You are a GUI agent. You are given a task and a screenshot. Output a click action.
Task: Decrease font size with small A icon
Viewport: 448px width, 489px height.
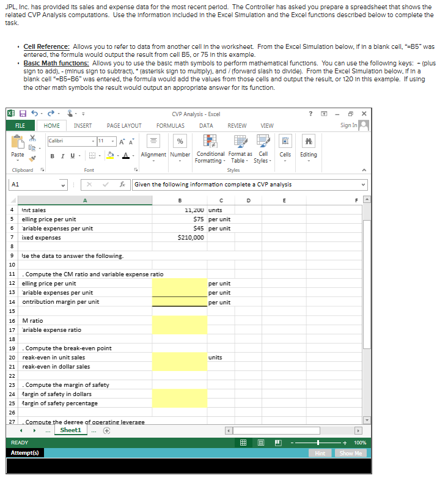click(131, 142)
